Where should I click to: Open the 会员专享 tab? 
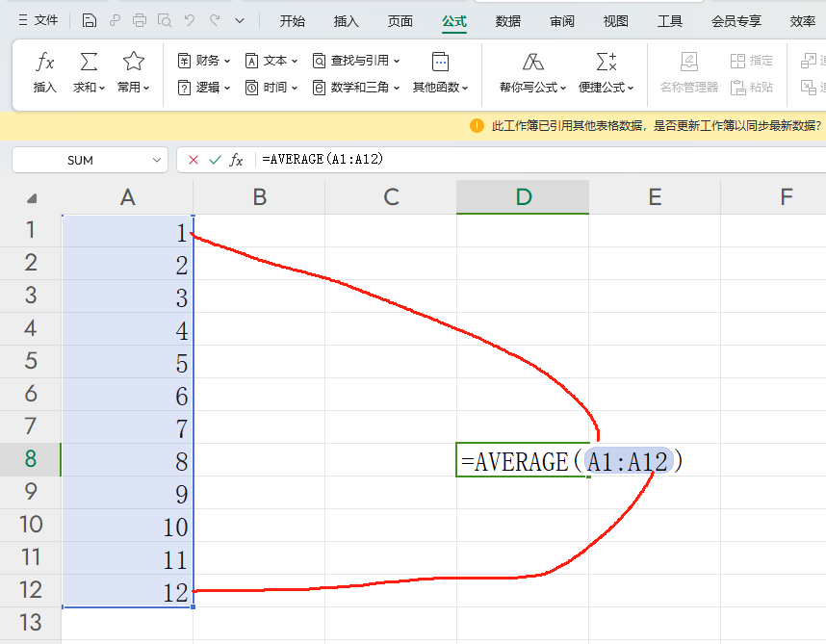[736, 21]
